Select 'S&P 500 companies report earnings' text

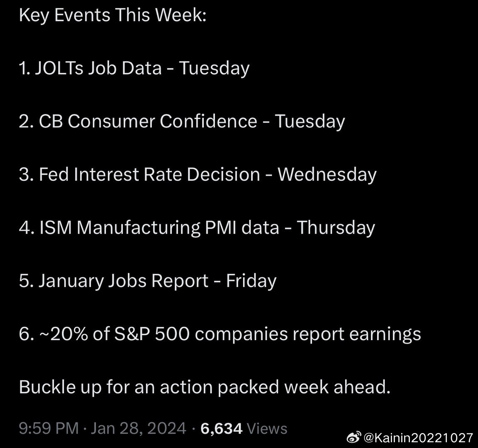(267, 334)
